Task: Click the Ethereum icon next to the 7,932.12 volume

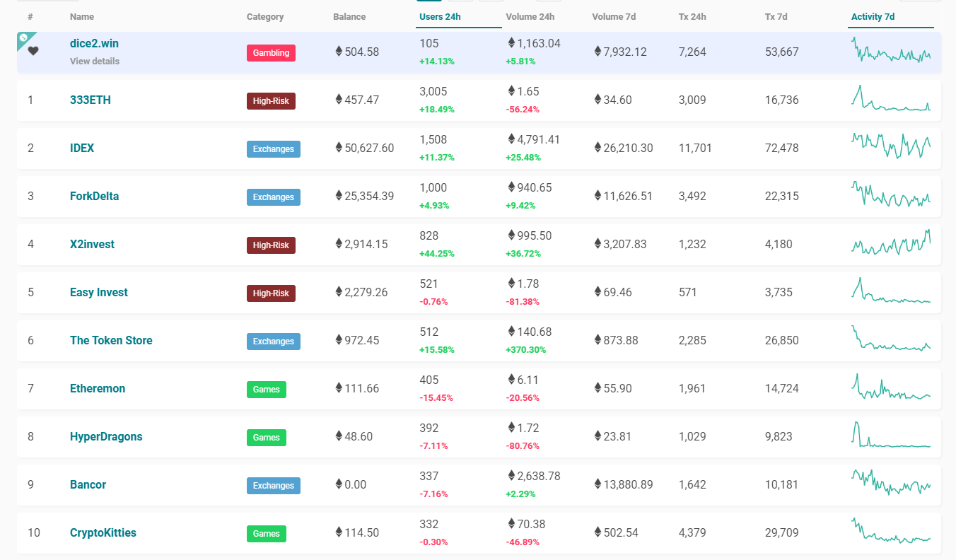Action: 597,52
